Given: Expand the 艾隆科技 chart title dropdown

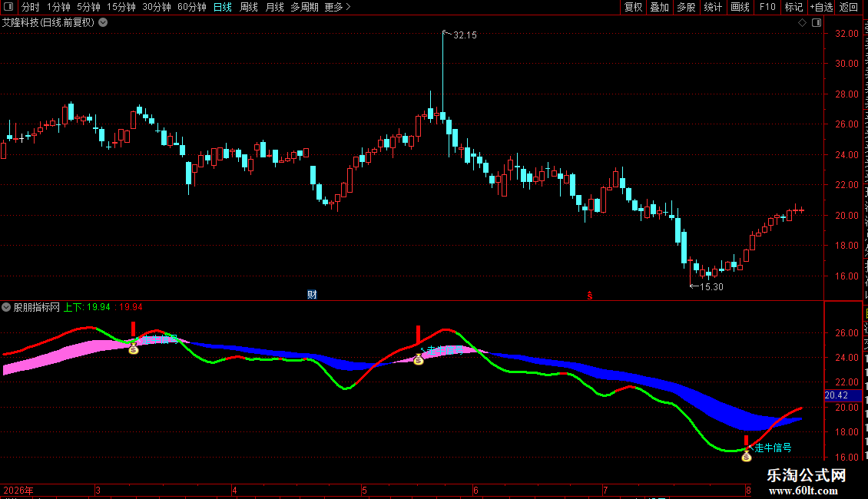Looking at the screenshot, I should [103, 23].
